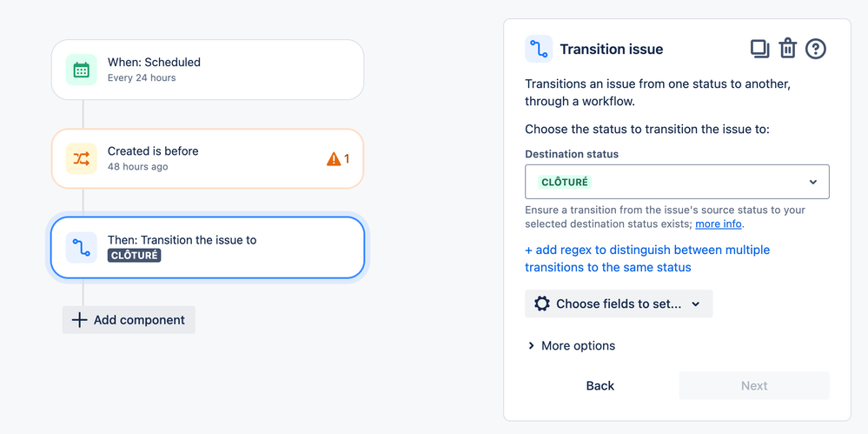Image resolution: width=868 pixels, height=434 pixels.
Task: Open the more info link
Action: (719, 224)
